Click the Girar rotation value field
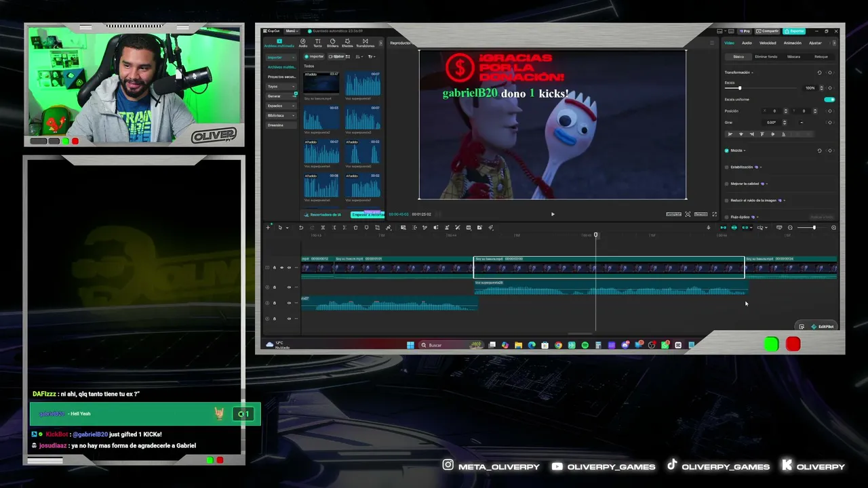 pos(771,123)
